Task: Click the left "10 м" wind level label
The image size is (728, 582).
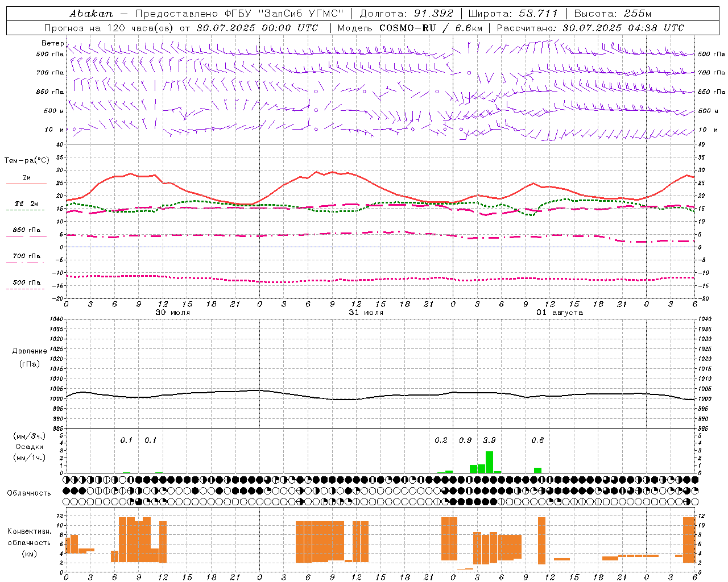Action: (x=55, y=130)
